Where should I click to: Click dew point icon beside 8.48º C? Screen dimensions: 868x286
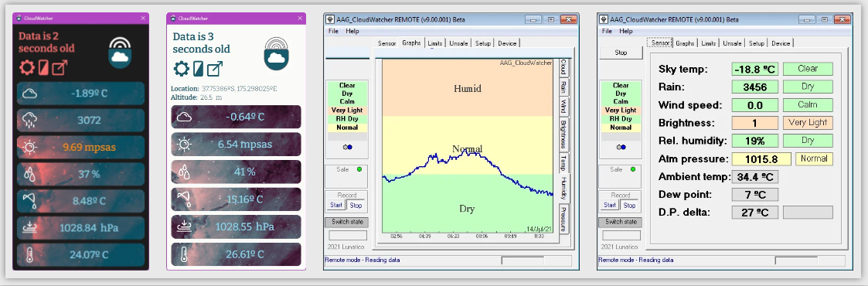coord(29,200)
